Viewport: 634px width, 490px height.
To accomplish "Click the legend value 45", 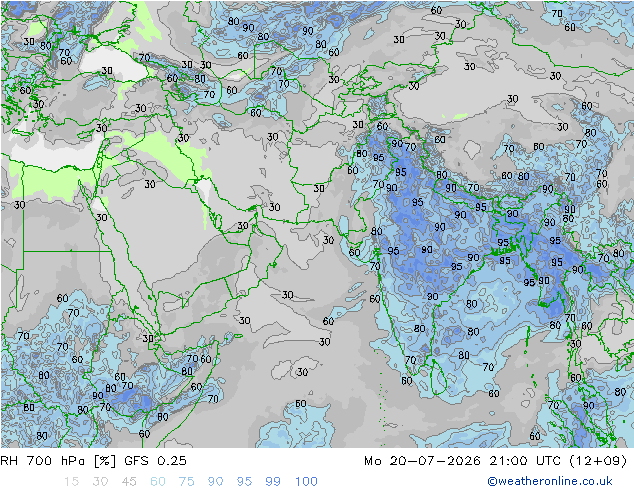I will point(129,482).
